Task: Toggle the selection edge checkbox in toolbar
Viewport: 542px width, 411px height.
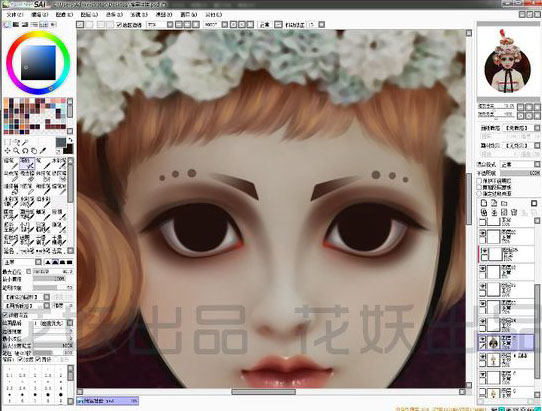Action: click(119, 25)
